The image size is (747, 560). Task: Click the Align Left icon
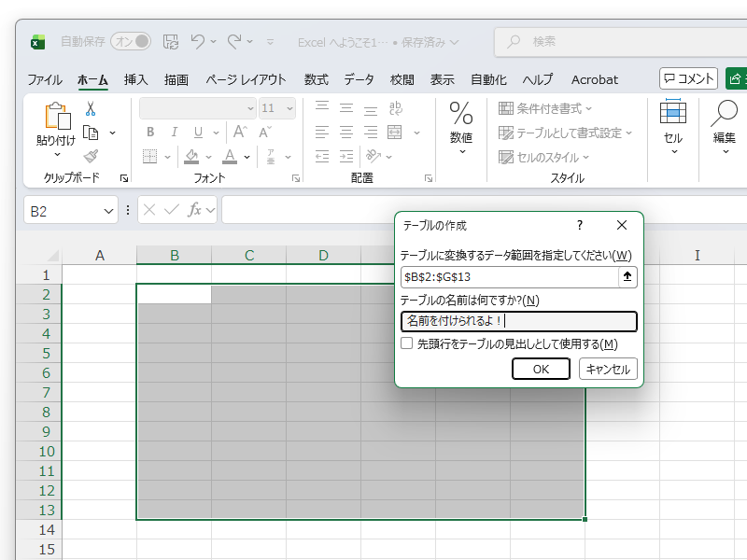pyautogui.click(x=322, y=132)
